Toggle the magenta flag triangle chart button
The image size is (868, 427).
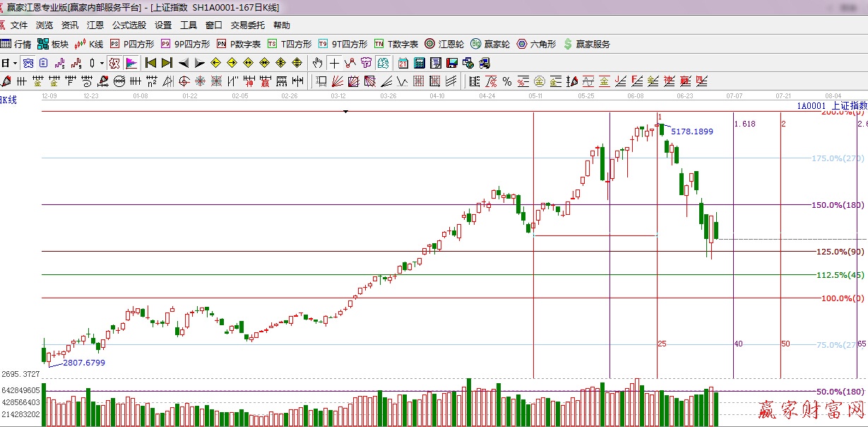tap(131, 63)
